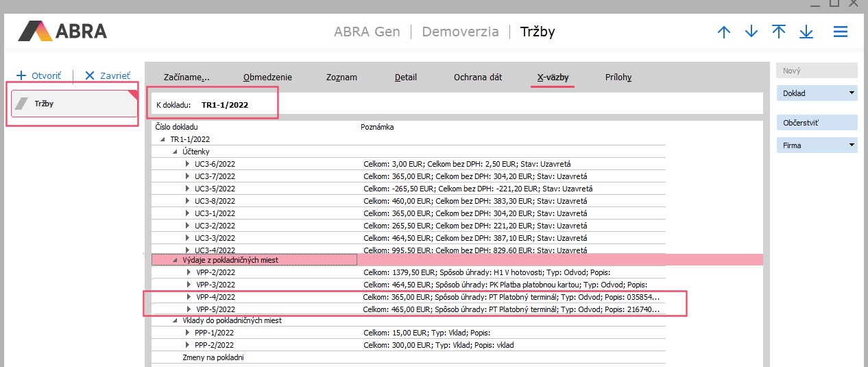Click the down arrow navigation icon
The width and height of the screenshot is (868, 367).
[x=751, y=32]
